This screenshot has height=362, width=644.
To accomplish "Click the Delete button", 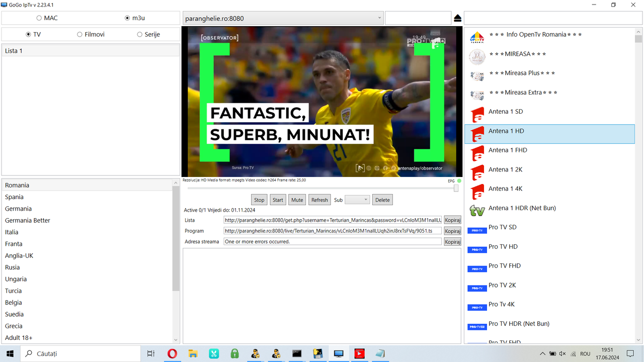I will point(382,200).
